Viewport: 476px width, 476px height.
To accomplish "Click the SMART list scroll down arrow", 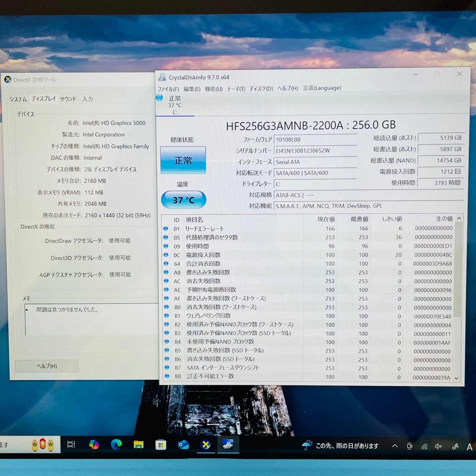I will point(457,378).
